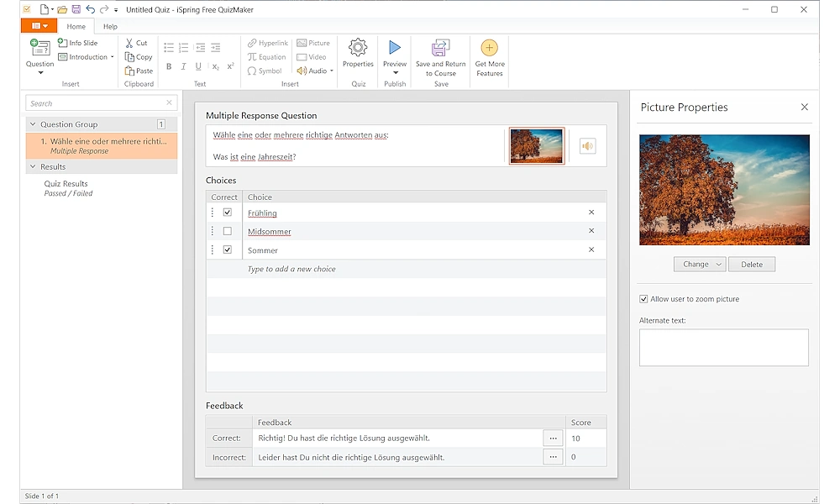Image resolution: width=840 pixels, height=504 pixels.
Task: Uncheck Sommer as correct answer
Action: [228, 249]
